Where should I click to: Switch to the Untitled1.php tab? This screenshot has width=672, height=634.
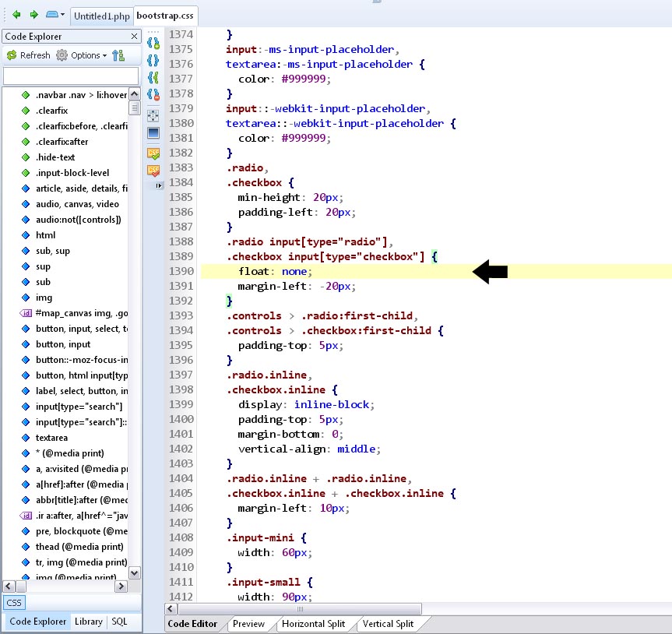coord(101,16)
